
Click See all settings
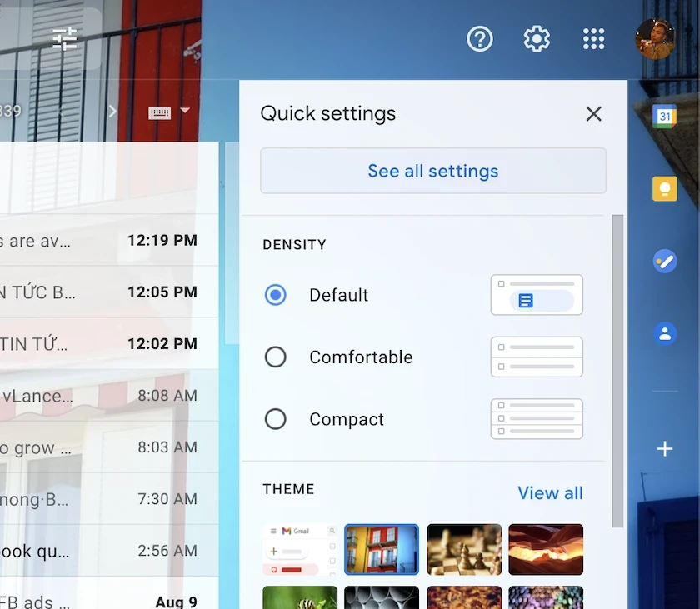point(432,171)
